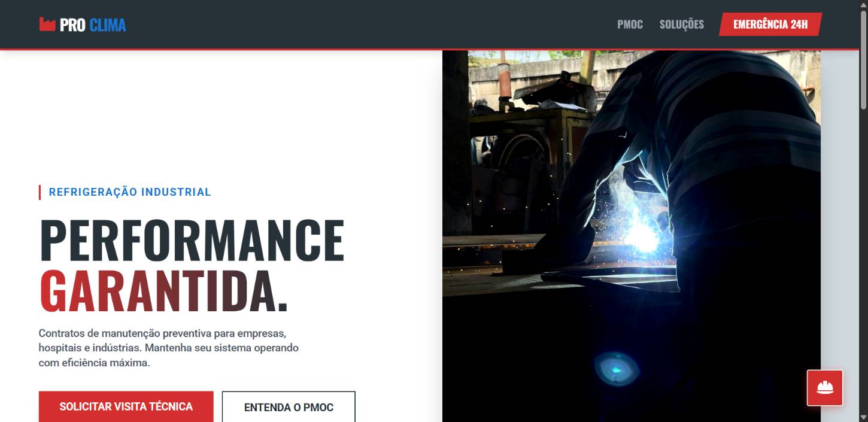Open the SOLUÇÕES navigation item
The width and height of the screenshot is (868, 422).
click(x=682, y=25)
